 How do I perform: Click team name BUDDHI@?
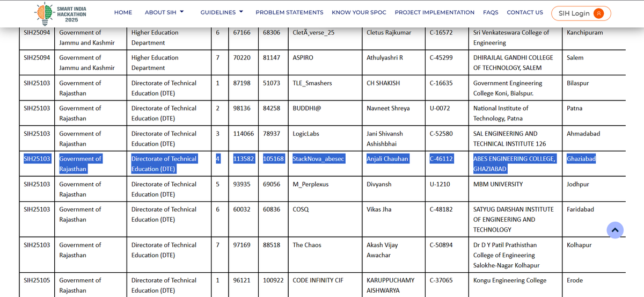[308, 108]
